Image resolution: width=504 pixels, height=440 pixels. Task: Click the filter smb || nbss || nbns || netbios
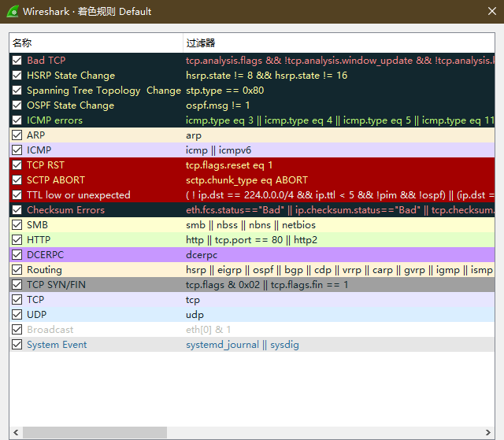(250, 225)
